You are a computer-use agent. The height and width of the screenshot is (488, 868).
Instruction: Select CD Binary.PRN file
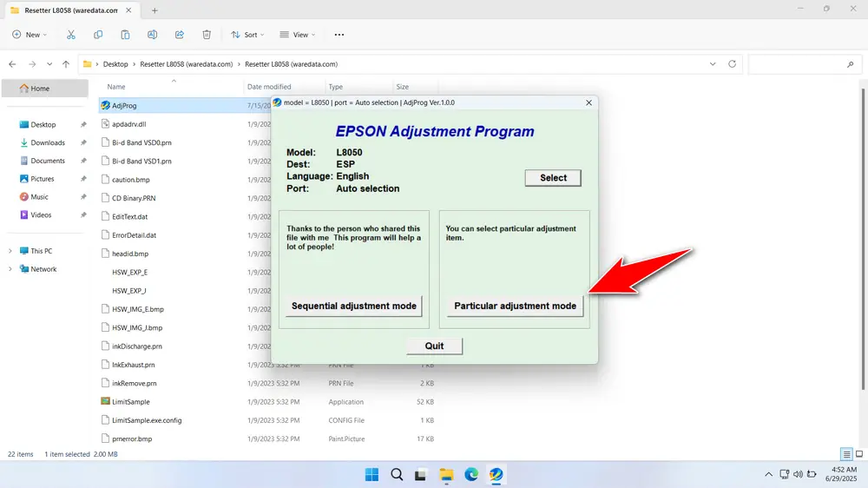[134, 198]
